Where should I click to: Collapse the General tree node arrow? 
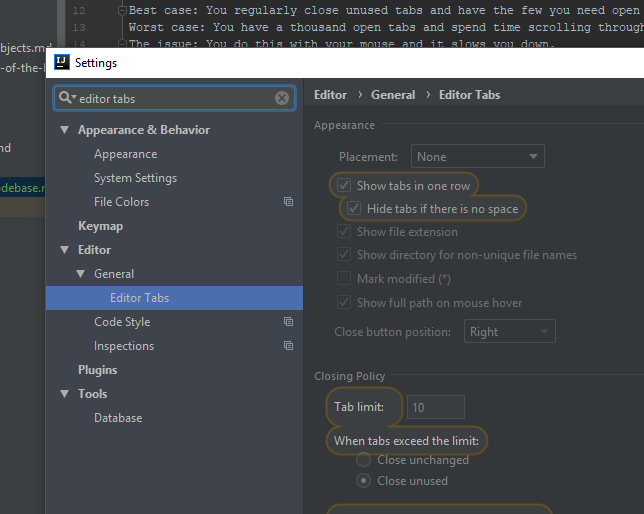81,274
